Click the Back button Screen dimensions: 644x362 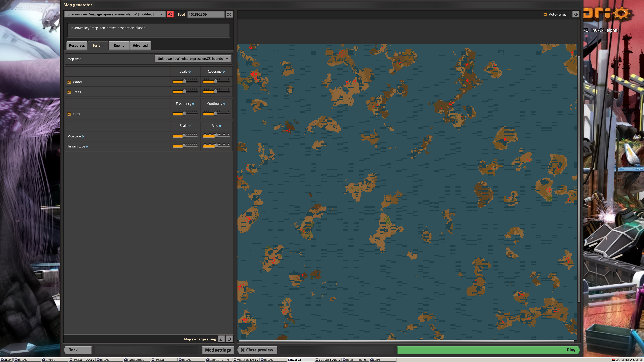(x=77, y=350)
